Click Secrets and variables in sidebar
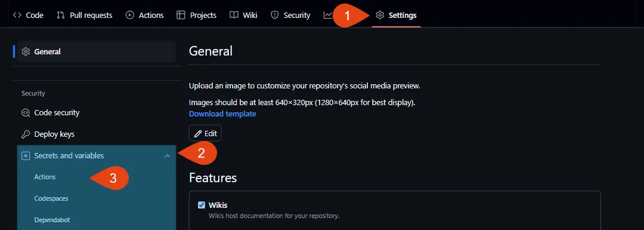This screenshot has width=644, height=230. tap(97, 155)
